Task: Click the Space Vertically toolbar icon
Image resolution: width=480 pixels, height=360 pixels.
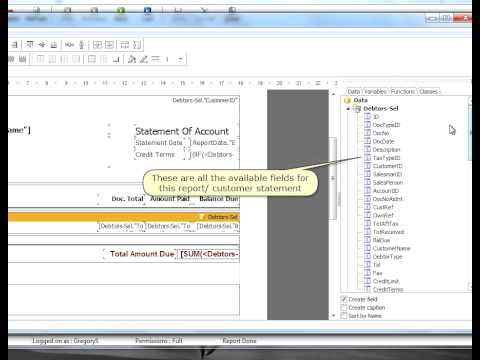Action: tap(82, 44)
